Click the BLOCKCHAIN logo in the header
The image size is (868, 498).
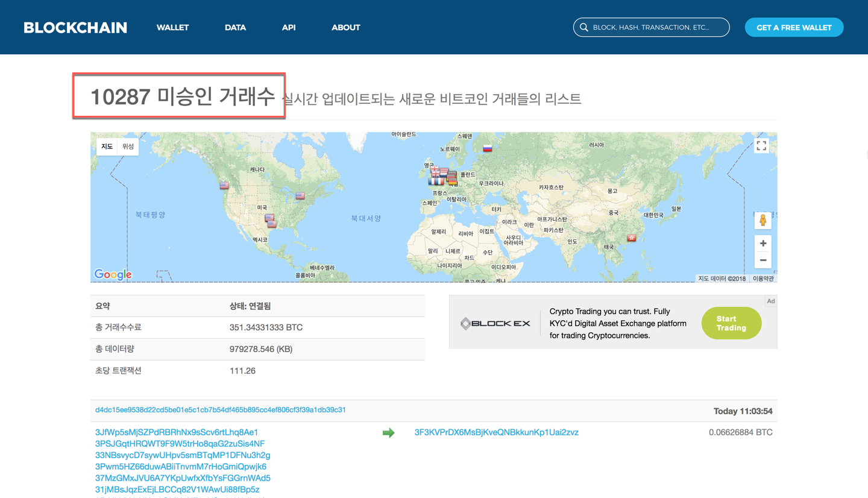(75, 28)
